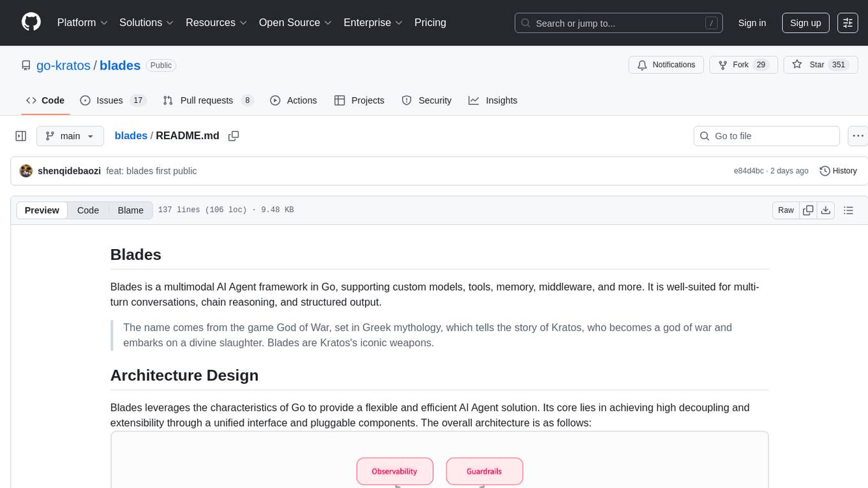The image size is (868, 488).
Task: Open the more file actions menu
Action: 858,136
